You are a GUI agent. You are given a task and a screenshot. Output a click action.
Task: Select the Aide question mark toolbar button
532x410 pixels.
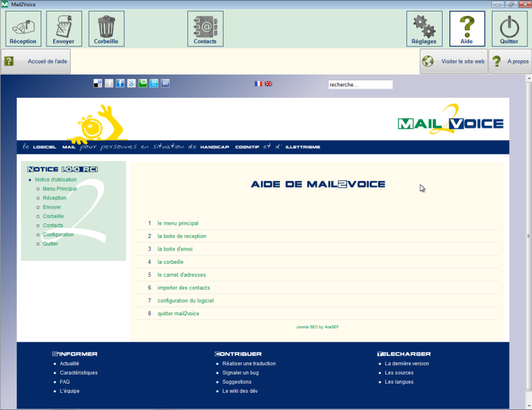[467, 29]
